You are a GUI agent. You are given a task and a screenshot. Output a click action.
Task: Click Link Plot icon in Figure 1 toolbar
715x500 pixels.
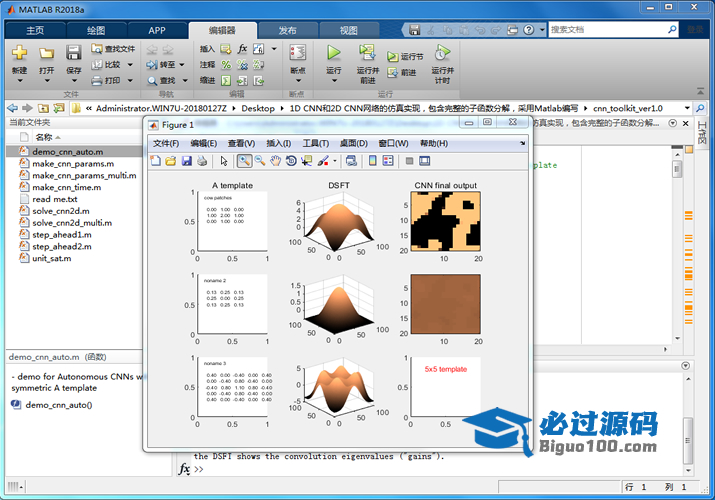pyautogui.click(x=351, y=160)
